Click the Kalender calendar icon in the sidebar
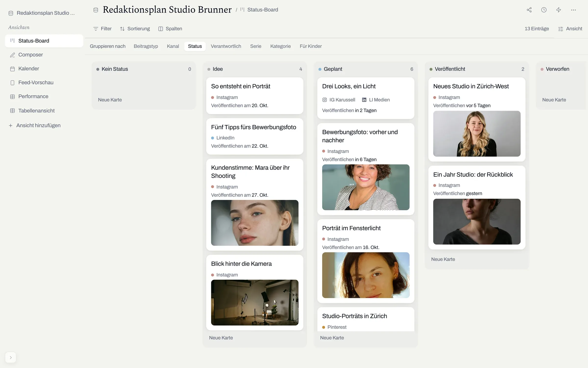The width and height of the screenshot is (588, 368). (12, 69)
